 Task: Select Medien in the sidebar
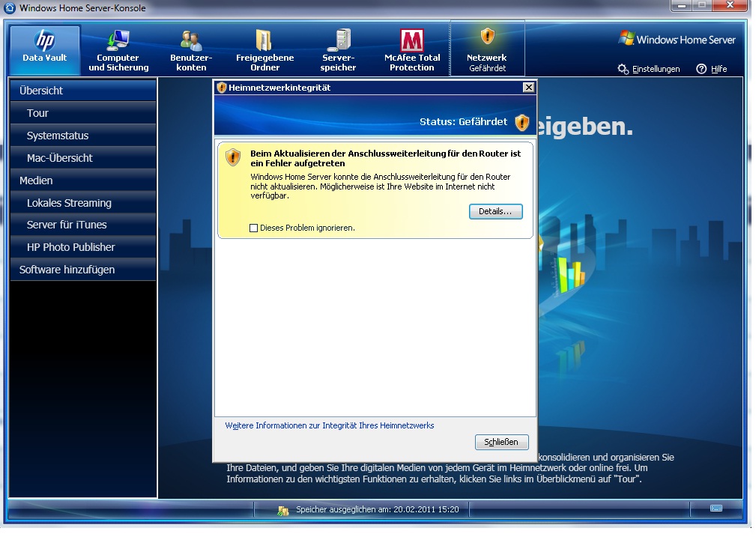pyautogui.click(x=83, y=180)
